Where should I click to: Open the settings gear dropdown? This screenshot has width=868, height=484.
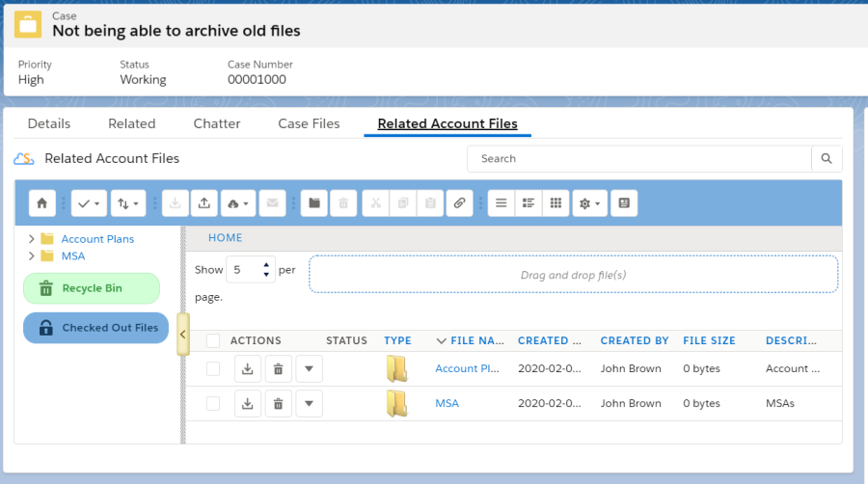click(x=588, y=203)
